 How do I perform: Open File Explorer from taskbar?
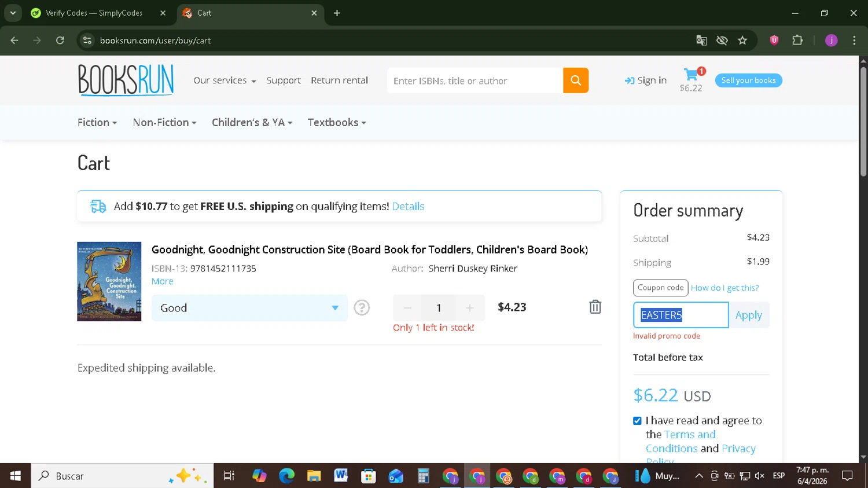pyautogui.click(x=314, y=476)
